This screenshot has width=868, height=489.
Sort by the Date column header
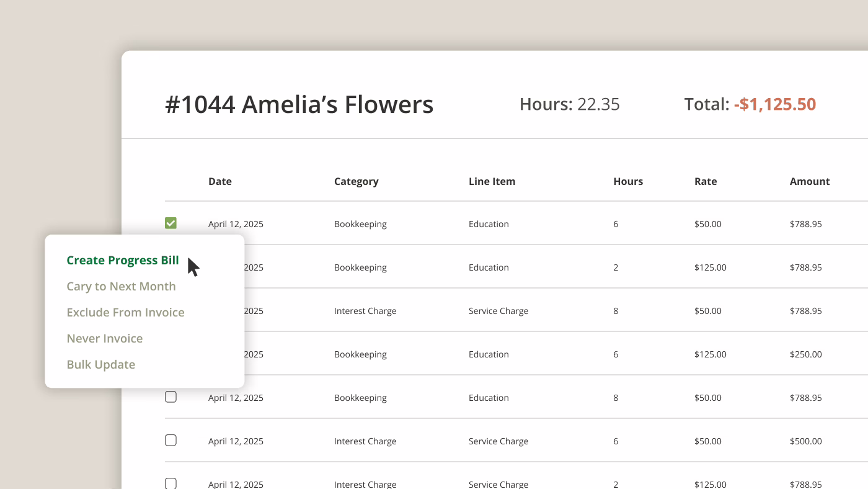pos(220,181)
